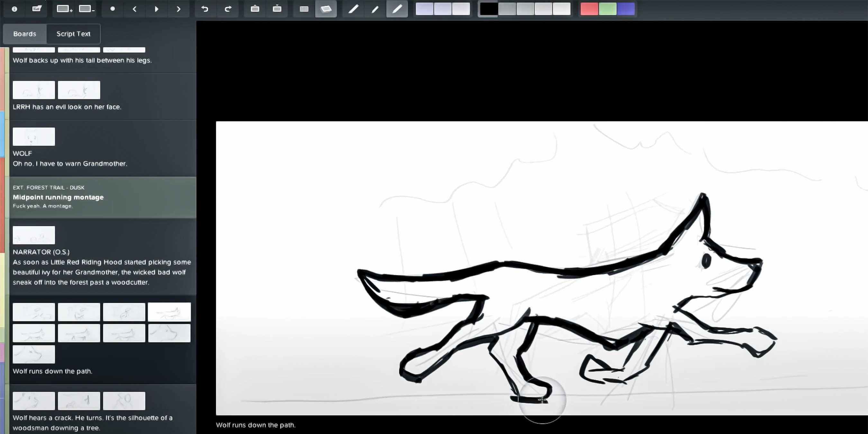The height and width of the screenshot is (434, 868).
Task: Open the highlighted running wolf thumbnail
Action: tap(169, 312)
